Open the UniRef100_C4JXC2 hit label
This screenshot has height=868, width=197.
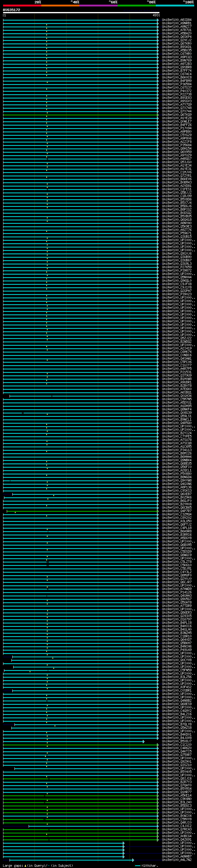point(176,826)
